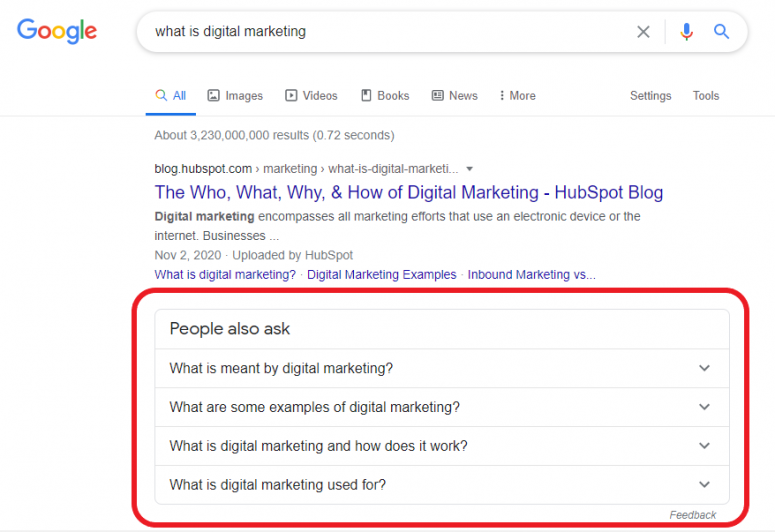Screen dimensions: 775x532
Task: Switch to the Images tab
Action: (235, 95)
